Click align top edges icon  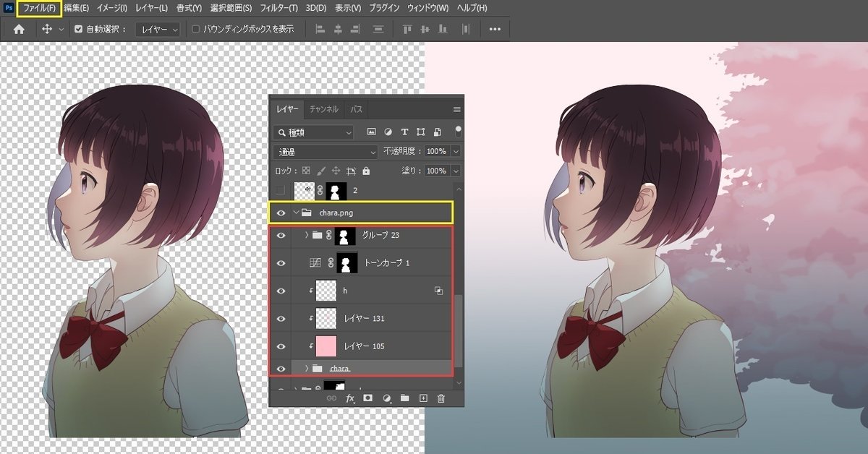(407, 30)
